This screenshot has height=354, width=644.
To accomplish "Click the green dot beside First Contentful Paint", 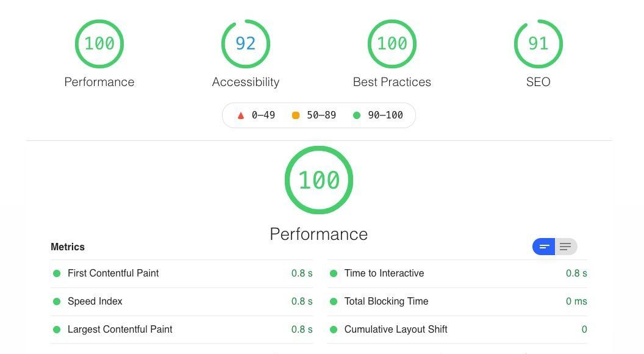I will [57, 273].
